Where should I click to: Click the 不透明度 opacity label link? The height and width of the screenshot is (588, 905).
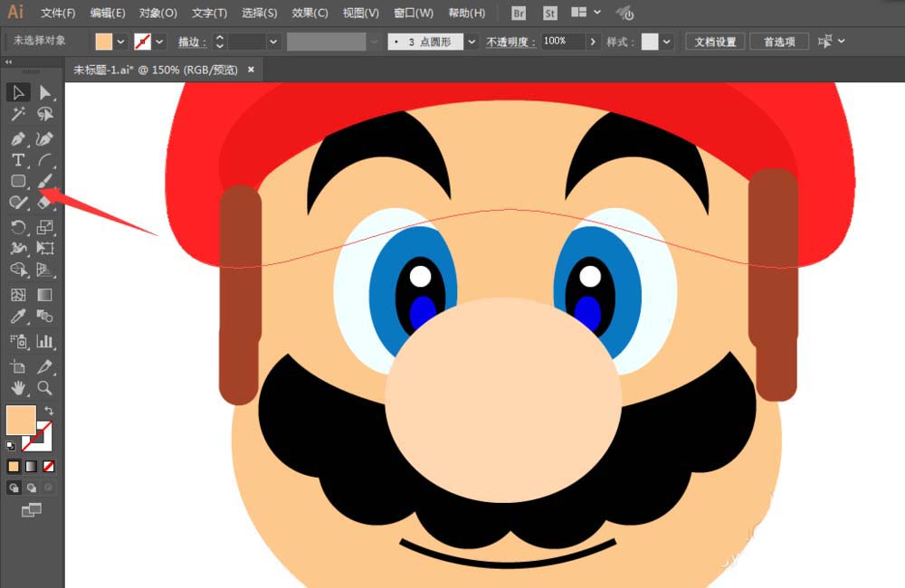[x=510, y=42]
